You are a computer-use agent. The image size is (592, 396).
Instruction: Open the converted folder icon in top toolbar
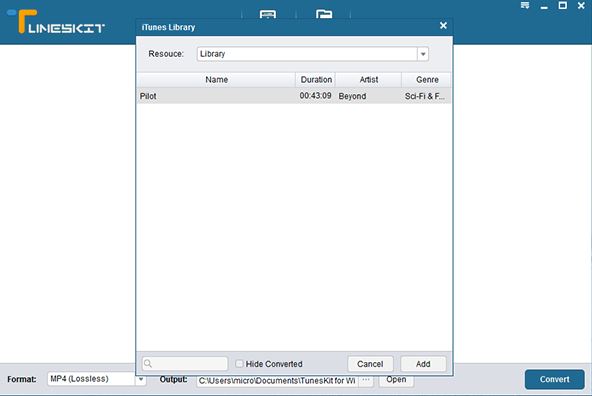coord(324,14)
